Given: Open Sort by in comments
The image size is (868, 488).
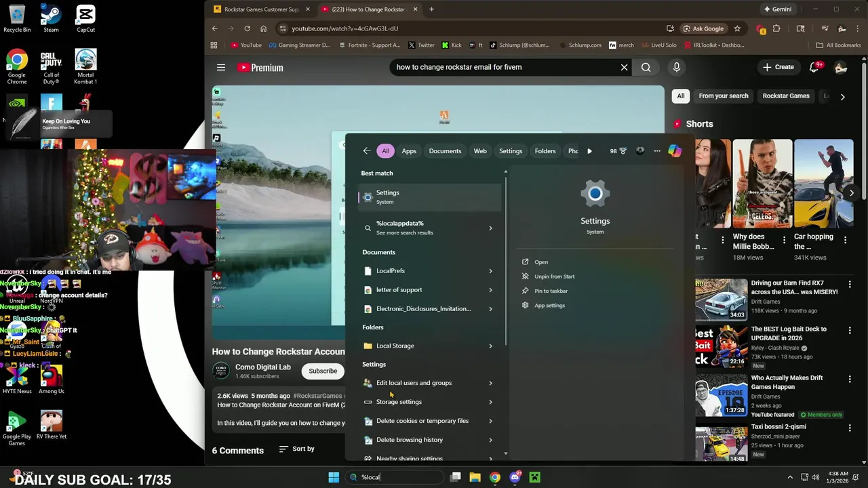Looking at the screenshot, I should [297, 449].
